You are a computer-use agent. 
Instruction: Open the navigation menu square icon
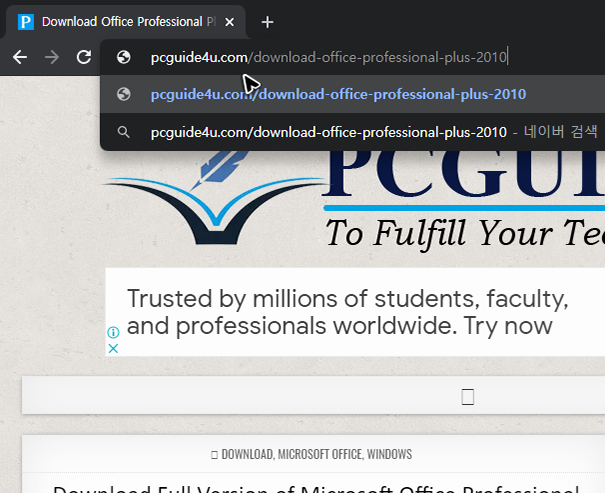468,397
